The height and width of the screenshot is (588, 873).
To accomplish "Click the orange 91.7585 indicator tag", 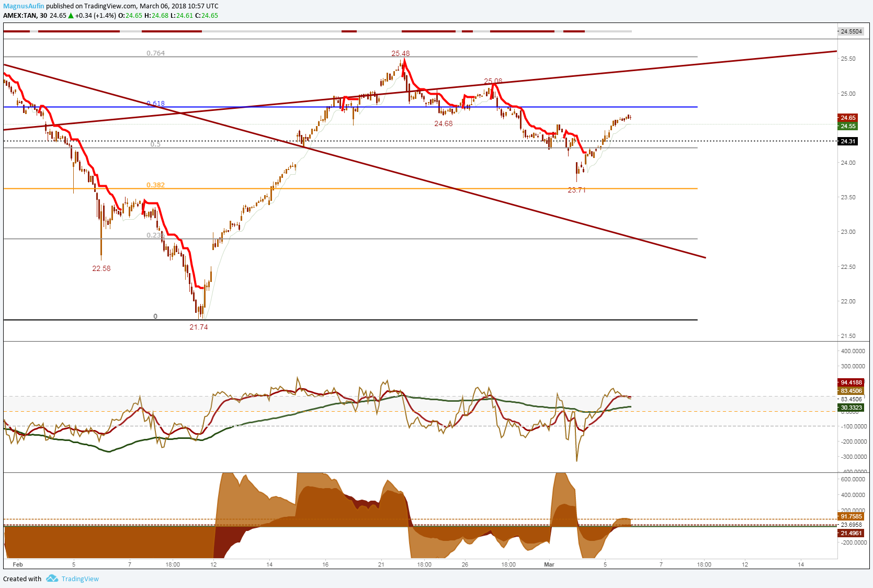I will point(851,516).
